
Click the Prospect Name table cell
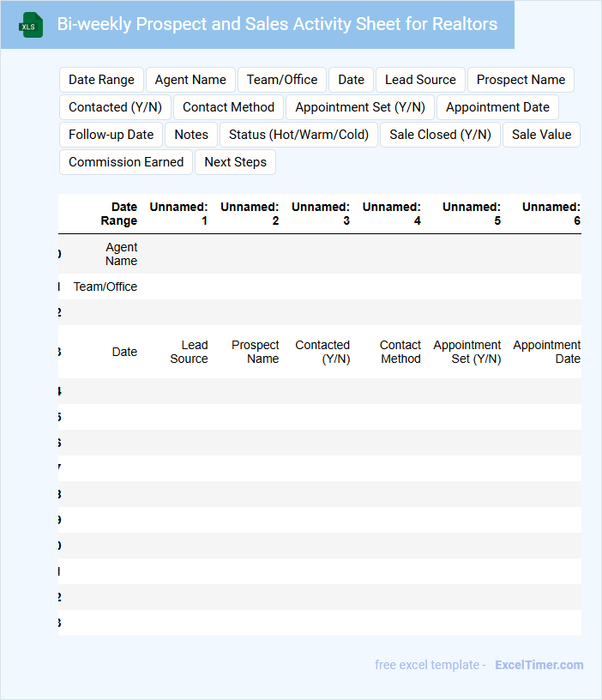coord(256,352)
